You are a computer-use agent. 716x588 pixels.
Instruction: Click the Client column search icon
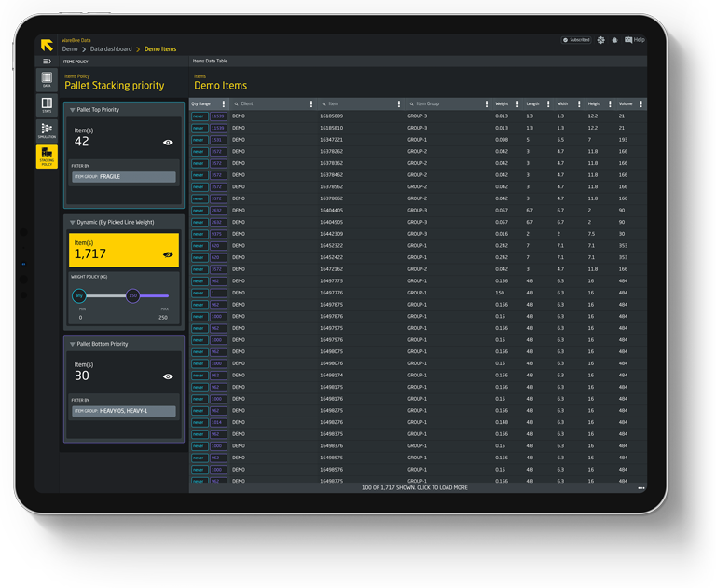tap(237, 104)
